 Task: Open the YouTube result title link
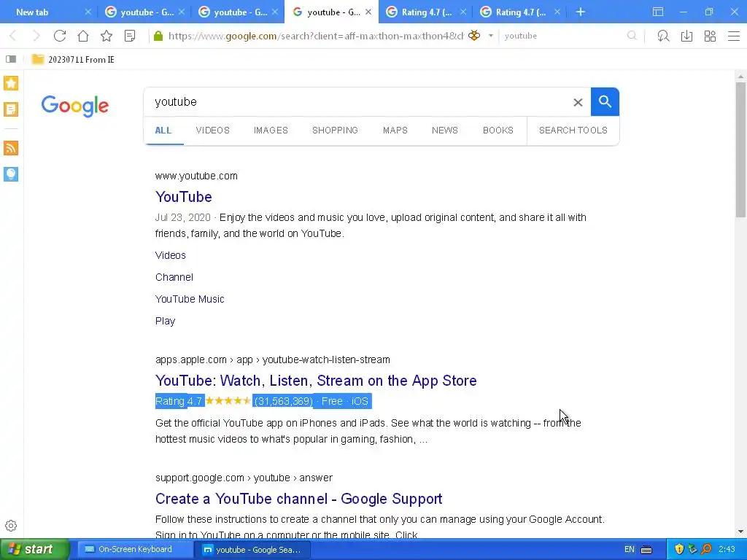[x=183, y=197]
